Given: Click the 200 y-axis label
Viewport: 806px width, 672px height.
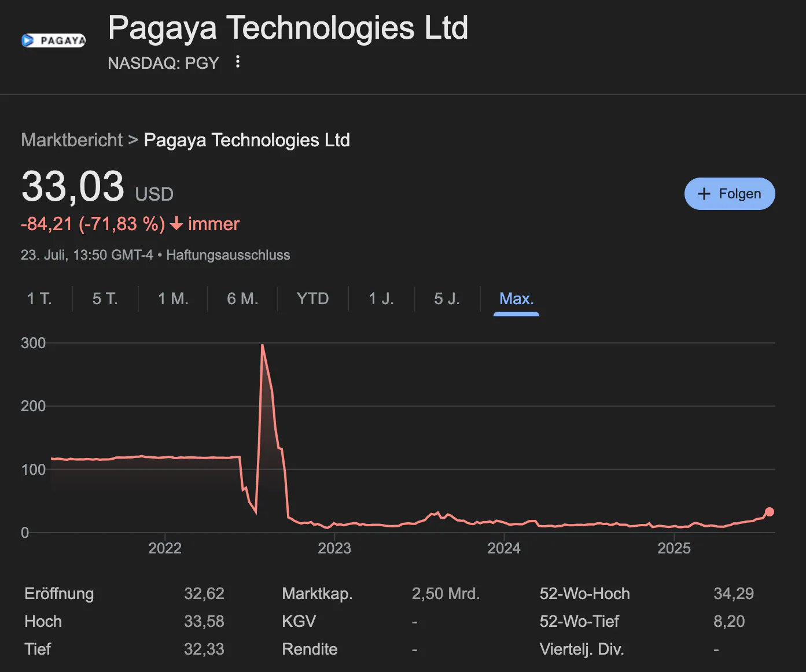Looking at the screenshot, I should click(33, 406).
